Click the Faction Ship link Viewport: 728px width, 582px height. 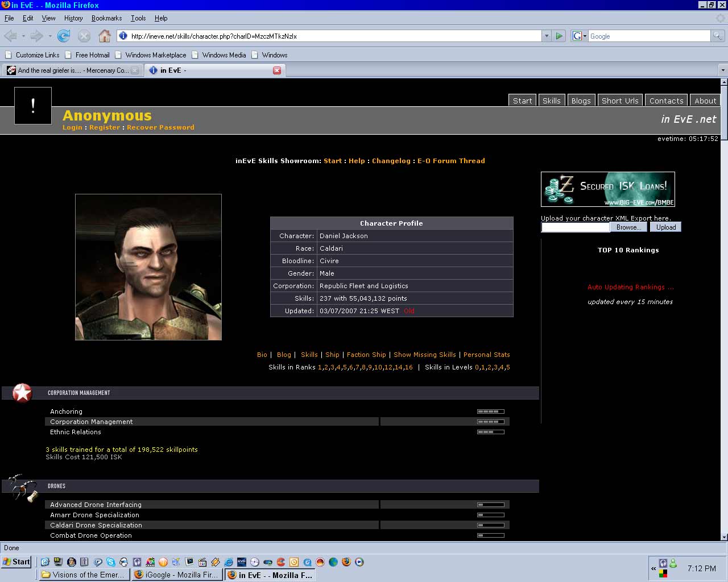click(x=366, y=355)
